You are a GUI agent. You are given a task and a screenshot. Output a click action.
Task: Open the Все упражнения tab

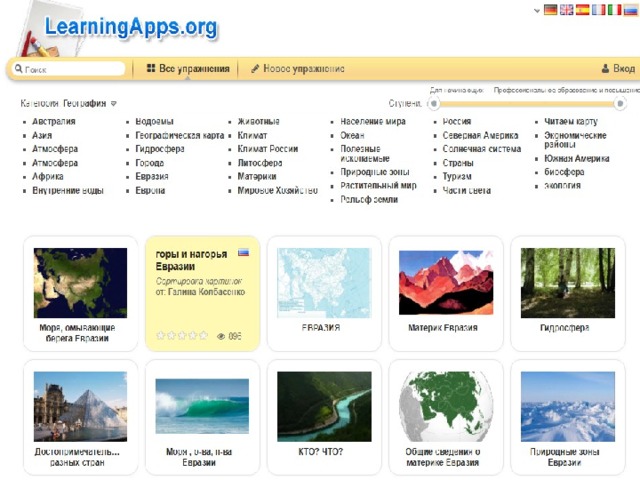pyautogui.click(x=188, y=69)
